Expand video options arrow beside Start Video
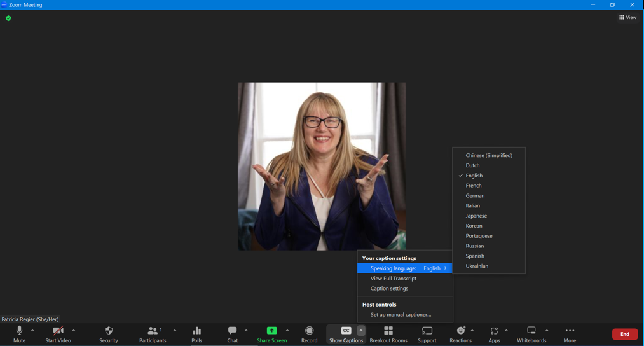Image resolution: width=644 pixels, height=346 pixels. (74, 330)
